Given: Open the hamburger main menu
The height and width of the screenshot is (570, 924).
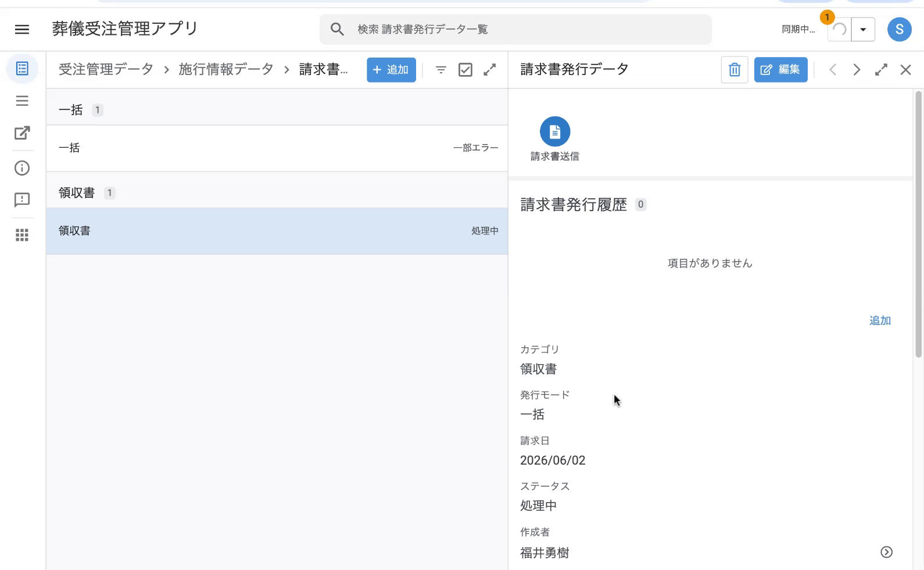Looking at the screenshot, I should click(22, 29).
